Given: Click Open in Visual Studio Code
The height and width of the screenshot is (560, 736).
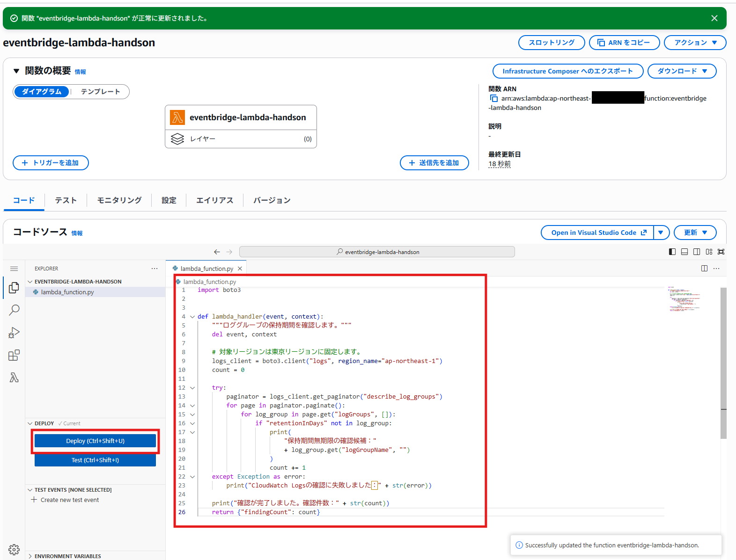Looking at the screenshot, I should click(x=598, y=233).
